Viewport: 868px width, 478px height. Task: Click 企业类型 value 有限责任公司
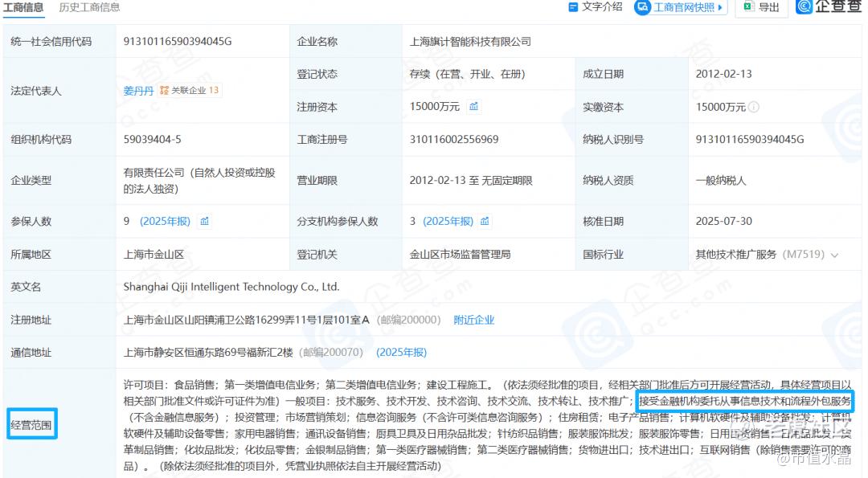[x=199, y=181]
